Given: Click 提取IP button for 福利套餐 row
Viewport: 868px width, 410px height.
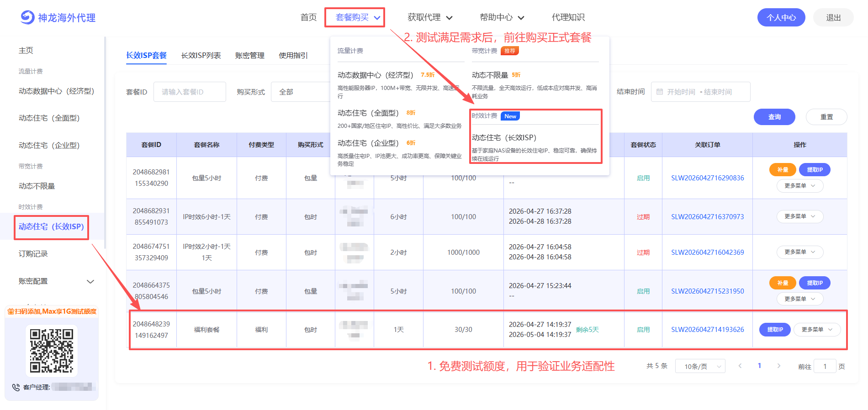Looking at the screenshot, I should pyautogui.click(x=774, y=330).
